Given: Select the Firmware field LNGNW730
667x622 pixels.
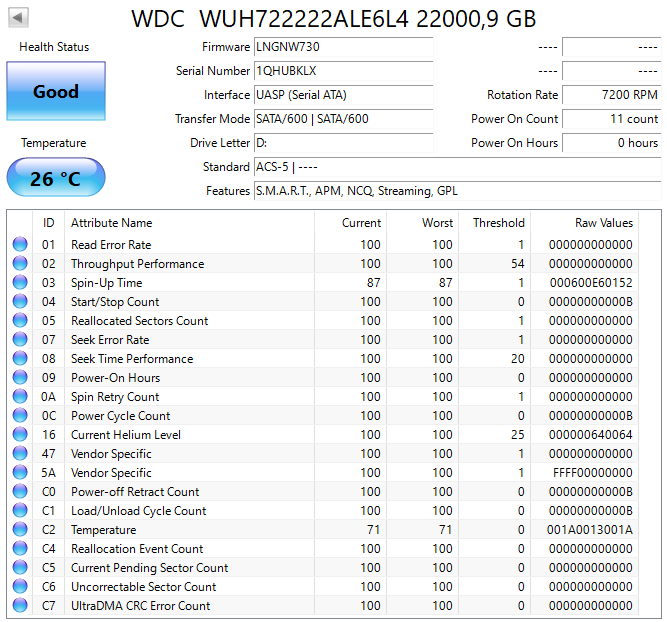Looking at the screenshot, I should pyautogui.click(x=344, y=47).
